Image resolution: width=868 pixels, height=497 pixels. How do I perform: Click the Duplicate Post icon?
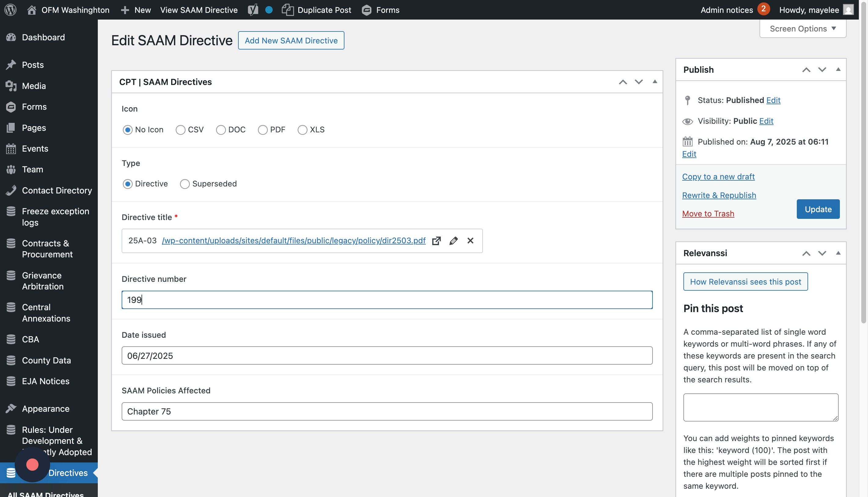(288, 9)
